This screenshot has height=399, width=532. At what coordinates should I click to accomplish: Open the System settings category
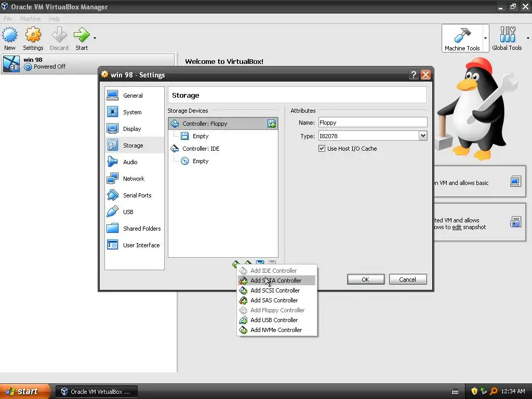[x=135, y=112]
